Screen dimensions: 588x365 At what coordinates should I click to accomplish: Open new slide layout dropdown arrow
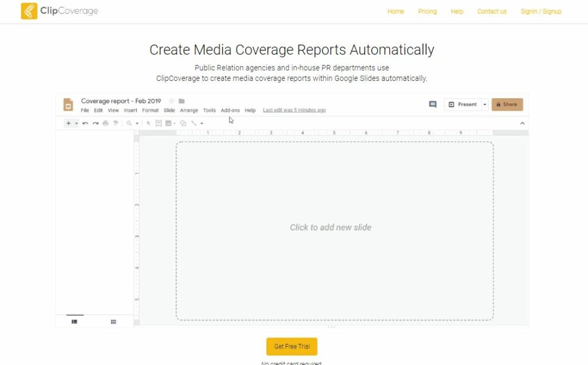(76, 123)
